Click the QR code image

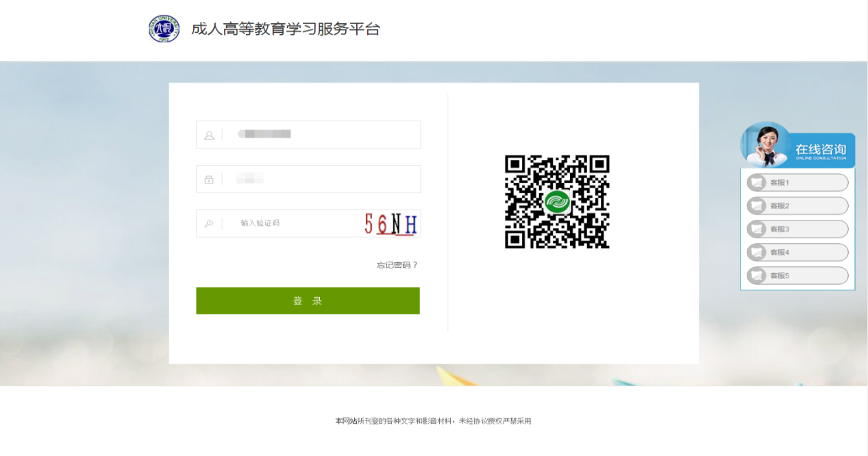(x=557, y=201)
